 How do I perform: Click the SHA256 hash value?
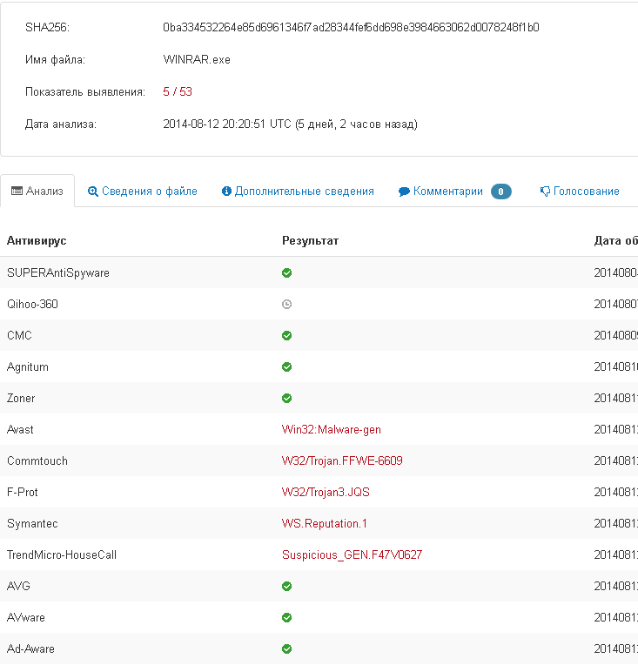click(x=351, y=27)
